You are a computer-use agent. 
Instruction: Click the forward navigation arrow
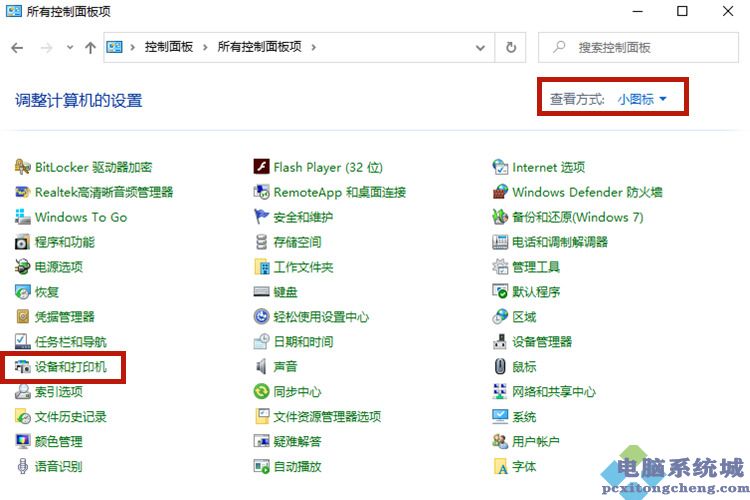point(46,47)
